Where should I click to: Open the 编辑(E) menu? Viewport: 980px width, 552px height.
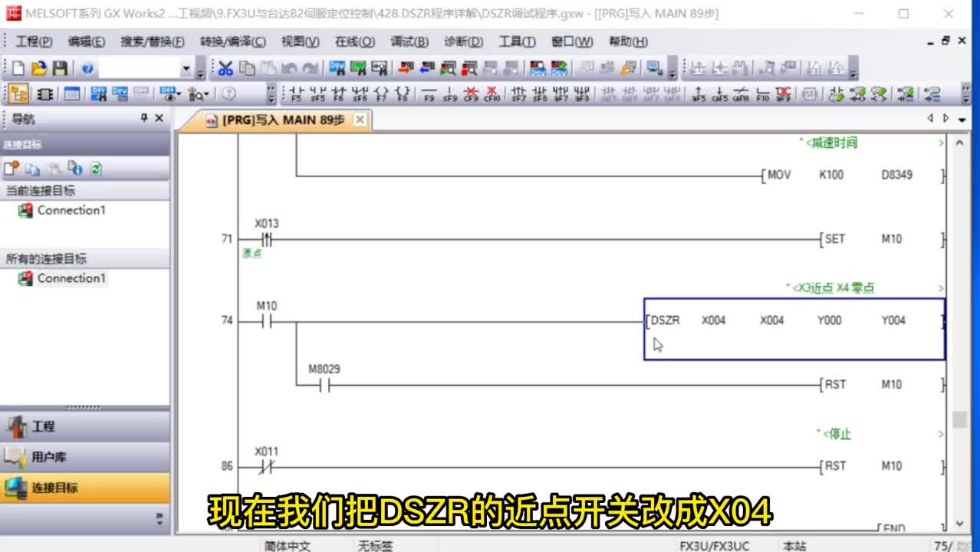point(86,41)
